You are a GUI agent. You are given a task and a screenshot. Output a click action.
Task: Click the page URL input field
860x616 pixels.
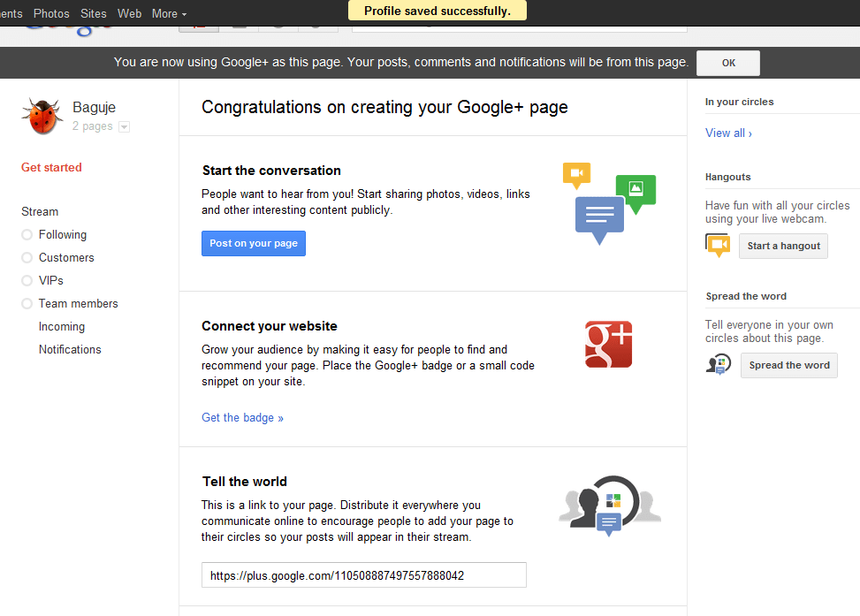click(x=363, y=575)
